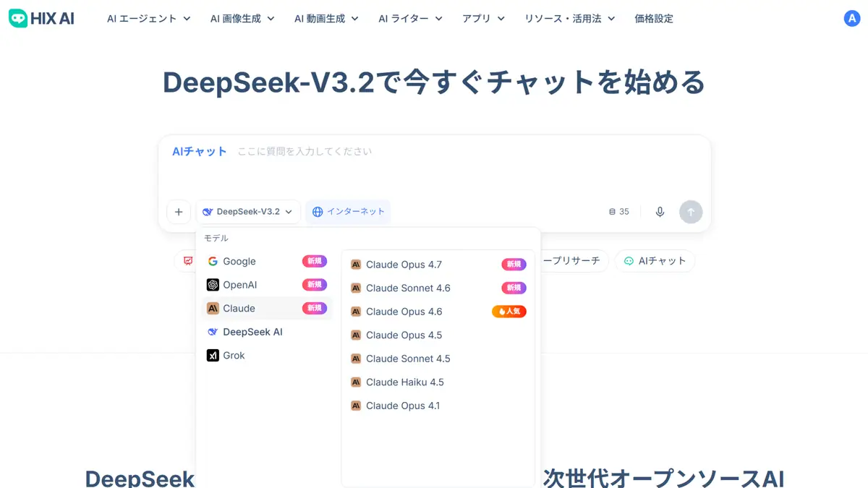
Task: Select Claude Haiku 4.5 model
Action: [438, 382]
